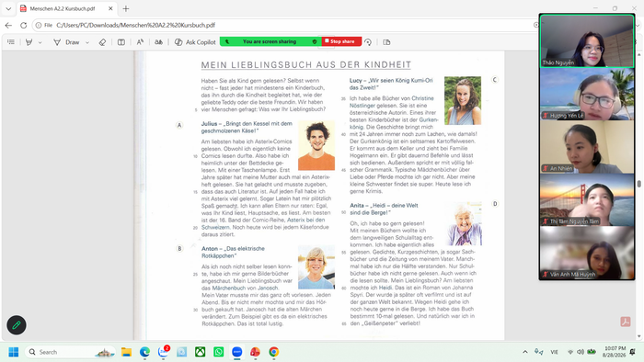Click Lucy's portrait photo
The width and height of the screenshot is (644, 362).
[463, 100]
